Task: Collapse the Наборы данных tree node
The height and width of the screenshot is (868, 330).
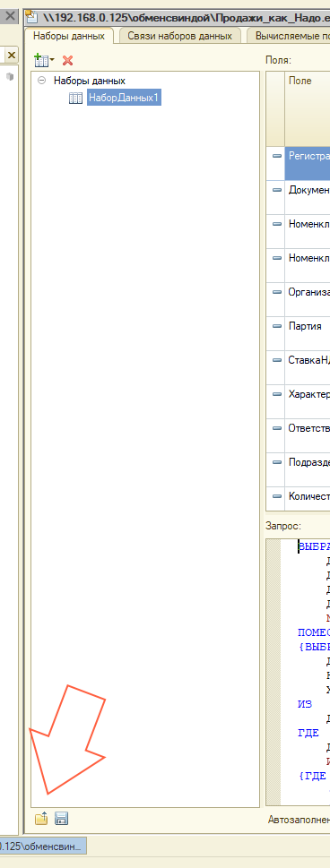Action: [x=41, y=81]
